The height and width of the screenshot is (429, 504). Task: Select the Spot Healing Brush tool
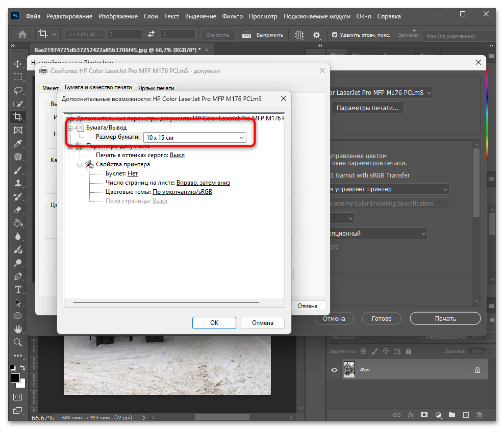click(18, 157)
